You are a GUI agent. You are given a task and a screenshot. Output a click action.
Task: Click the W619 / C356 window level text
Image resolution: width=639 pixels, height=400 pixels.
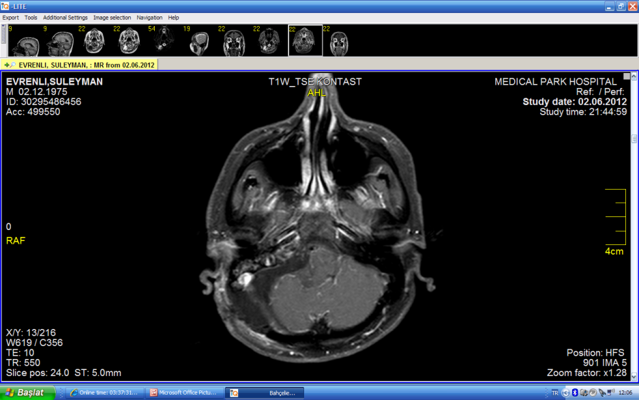click(34, 343)
